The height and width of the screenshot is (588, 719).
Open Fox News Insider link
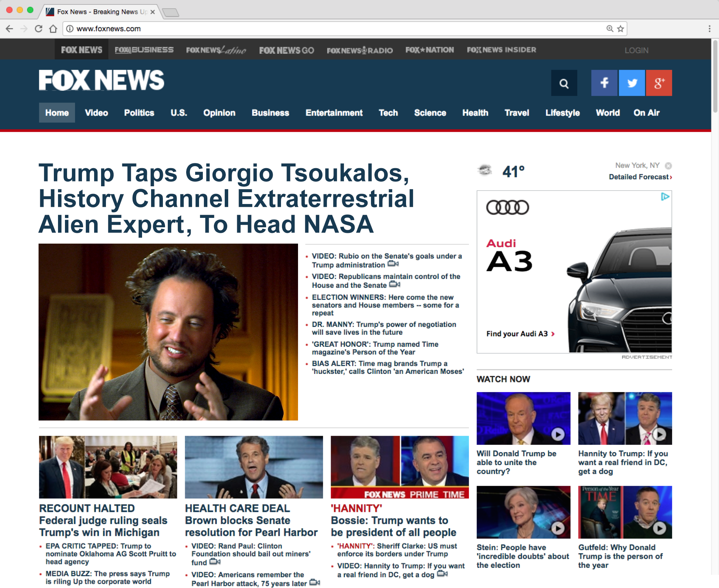click(x=502, y=50)
